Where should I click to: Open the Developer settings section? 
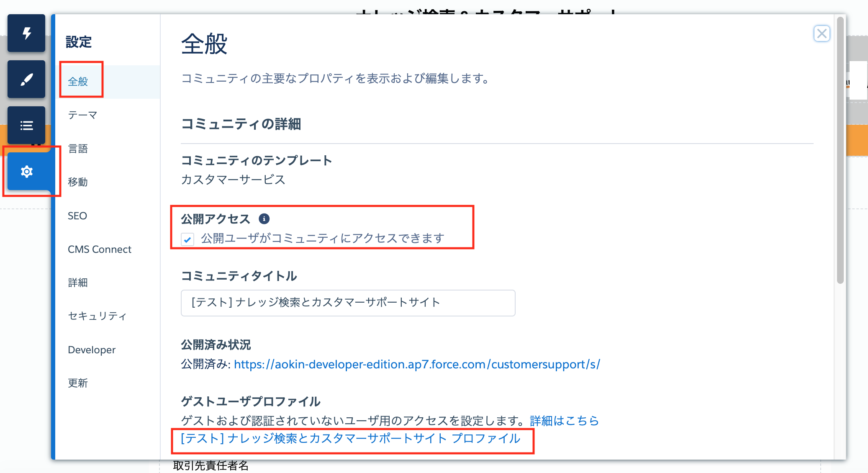[x=92, y=350]
